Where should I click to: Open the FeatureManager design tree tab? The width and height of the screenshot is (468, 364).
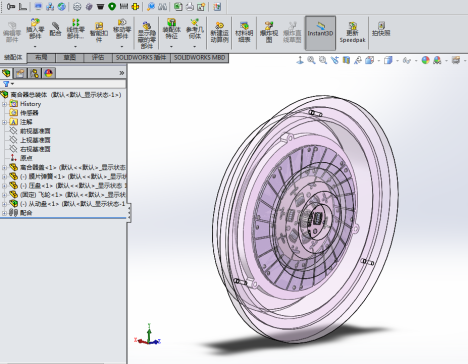pos(6,73)
